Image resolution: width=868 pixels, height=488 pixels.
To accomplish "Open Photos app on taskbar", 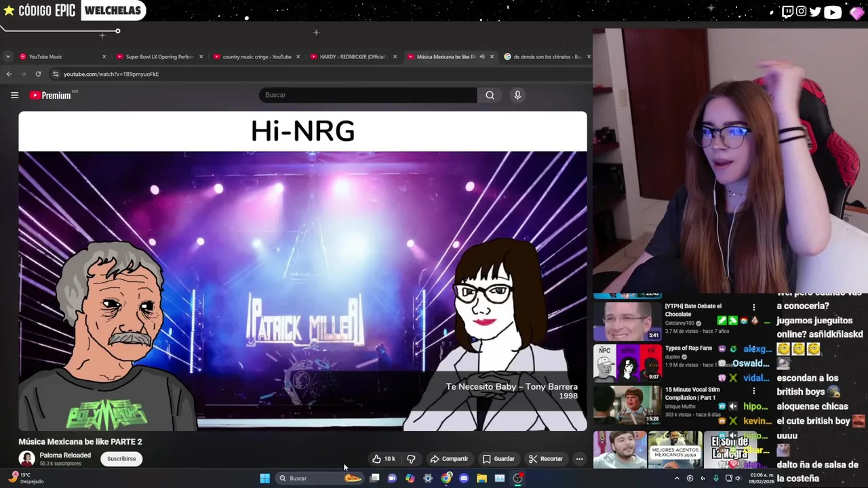I will (x=500, y=479).
